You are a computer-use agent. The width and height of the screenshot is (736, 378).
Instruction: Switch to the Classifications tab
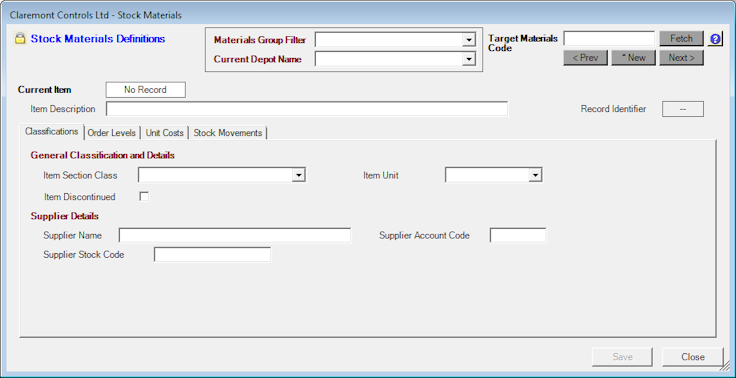(x=52, y=131)
